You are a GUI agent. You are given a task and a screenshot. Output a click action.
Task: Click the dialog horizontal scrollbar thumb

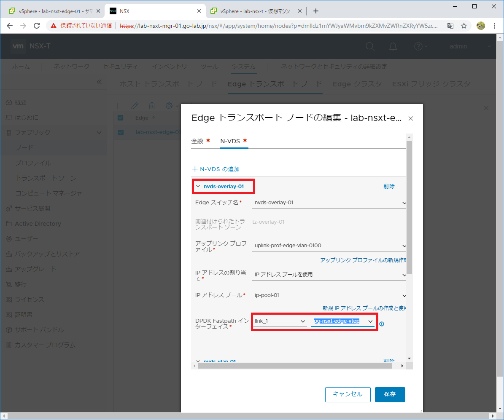pyautogui.click(x=295, y=366)
